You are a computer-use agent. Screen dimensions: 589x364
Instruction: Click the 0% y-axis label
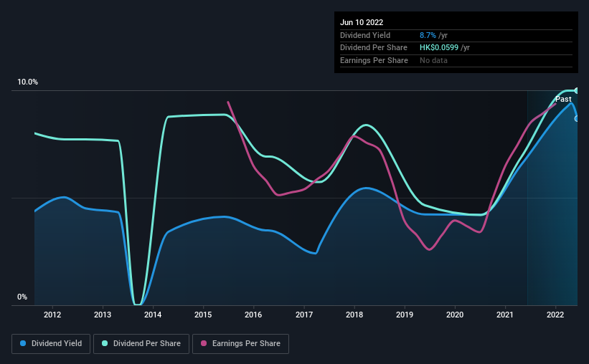coord(22,297)
